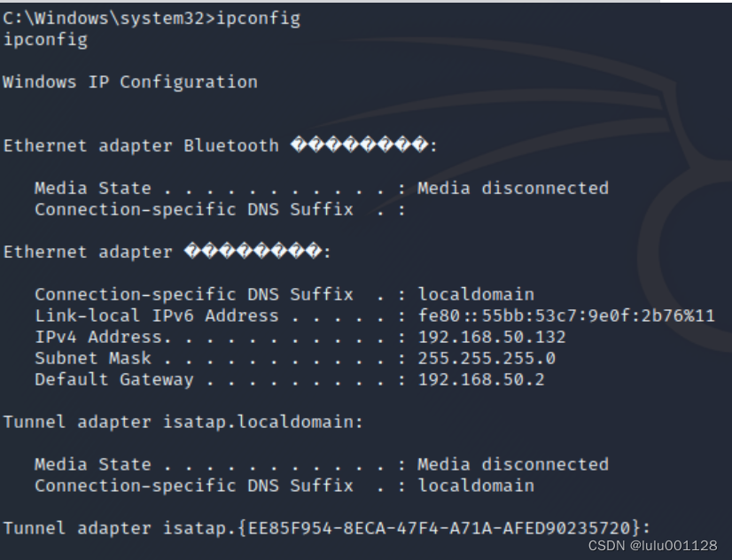This screenshot has height=560, width=732.
Task: Click the Windows IP Configuration heading
Action: [130, 82]
